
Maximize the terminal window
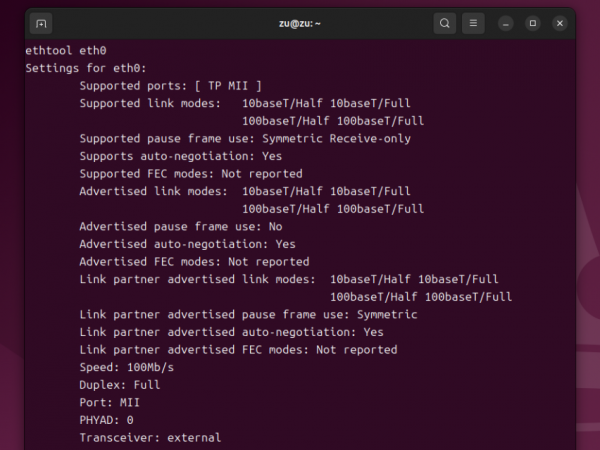click(x=533, y=23)
